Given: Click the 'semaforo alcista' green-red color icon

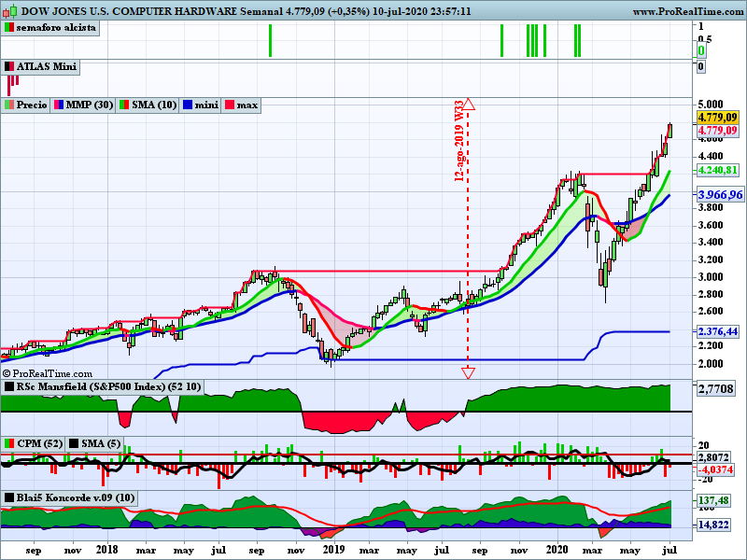Looking at the screenshot, I should point(9,28).
